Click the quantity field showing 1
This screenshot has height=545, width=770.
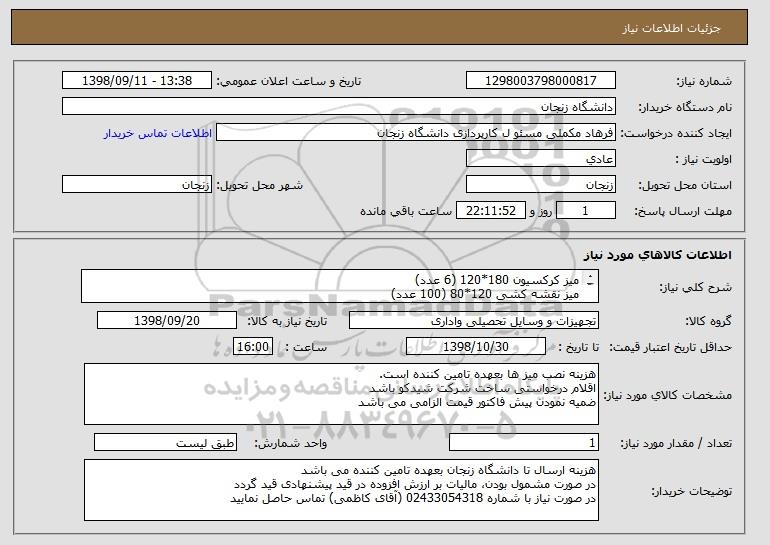524,442
